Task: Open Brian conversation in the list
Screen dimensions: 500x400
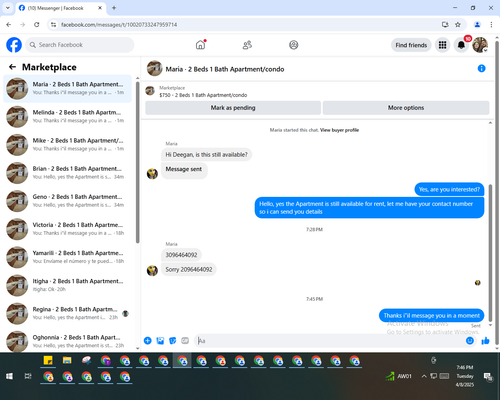Action: [68, 173]
